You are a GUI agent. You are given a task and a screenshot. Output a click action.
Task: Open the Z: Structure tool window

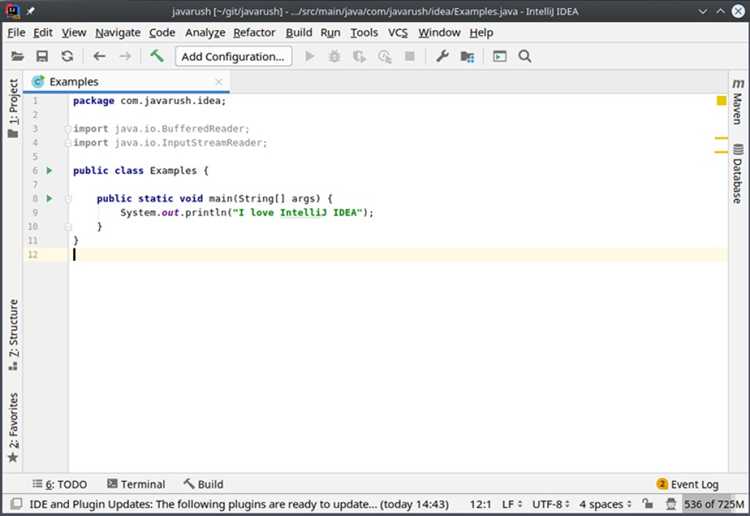click(x=13, y=335)
